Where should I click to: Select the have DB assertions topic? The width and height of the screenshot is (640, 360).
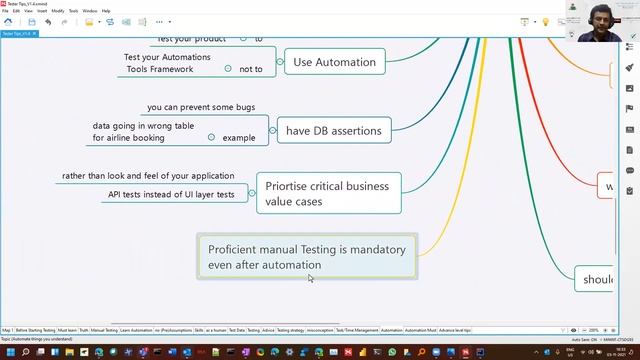click(334, 131)
